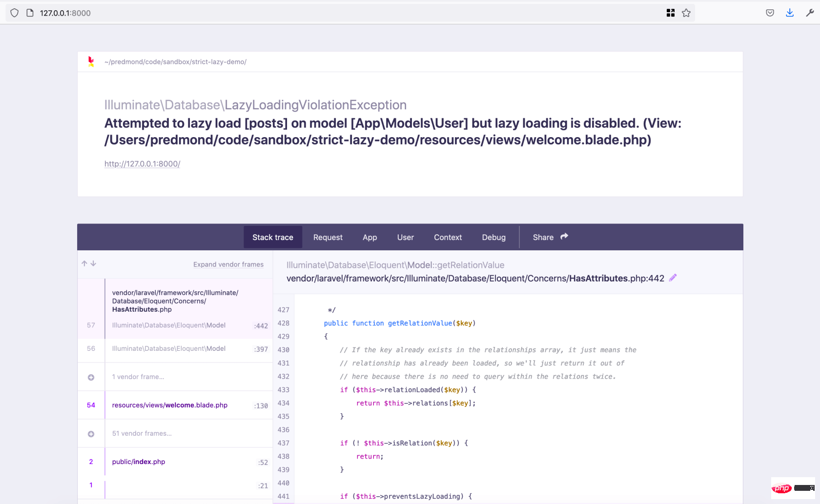Click the down arrow to jump to next frame
820x504 pixels.
[x=93, y=263]
